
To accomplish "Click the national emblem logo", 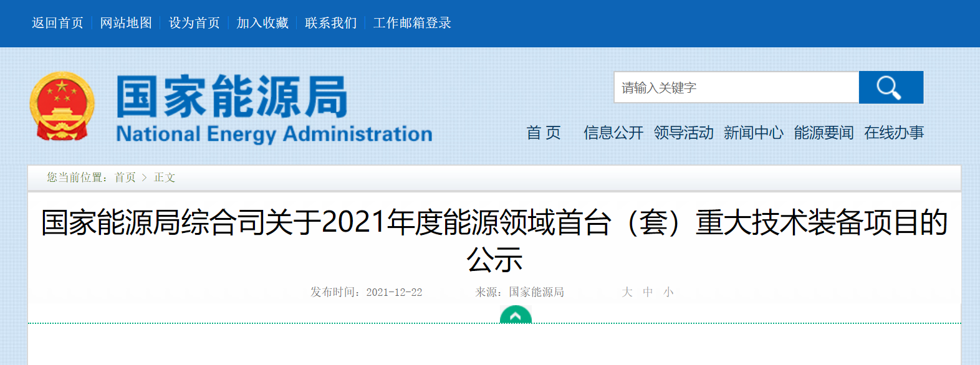I will [x=62, y=106].
